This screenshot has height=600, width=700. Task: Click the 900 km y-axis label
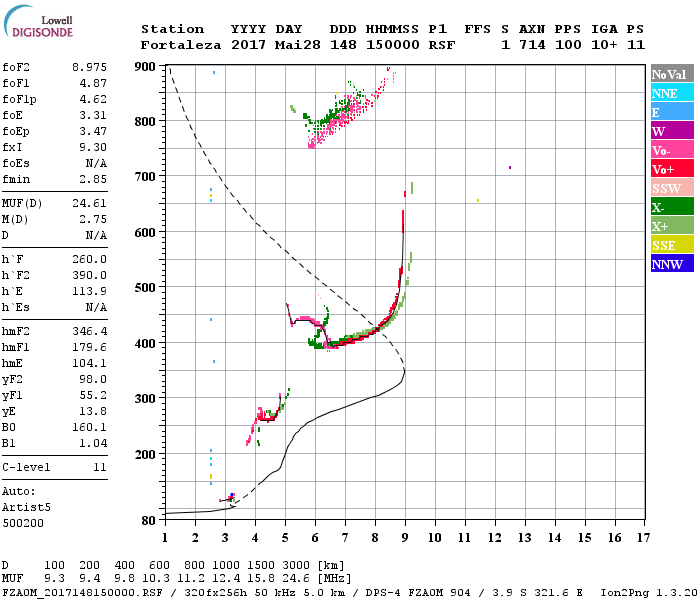145,67
